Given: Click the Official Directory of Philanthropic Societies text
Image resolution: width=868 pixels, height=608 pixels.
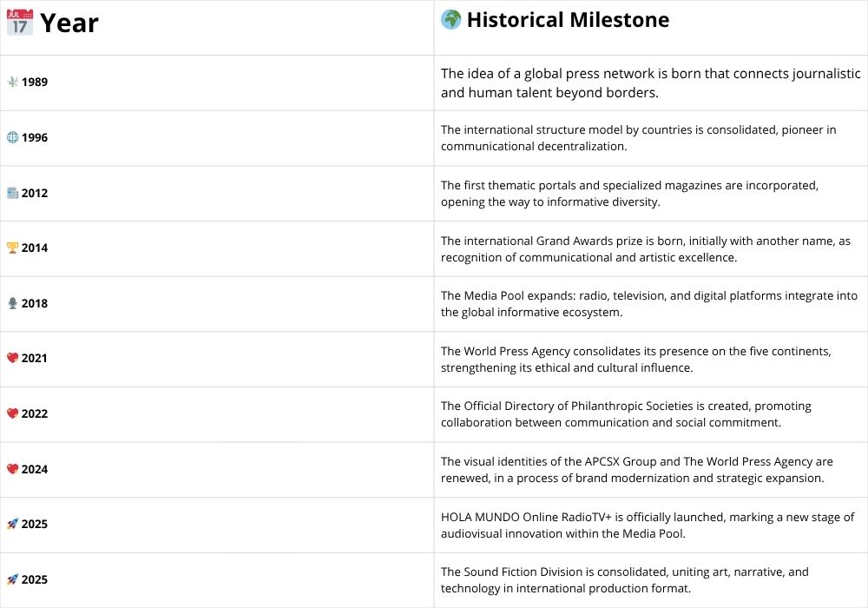Looking at the screenshot, I should (625, 413).
